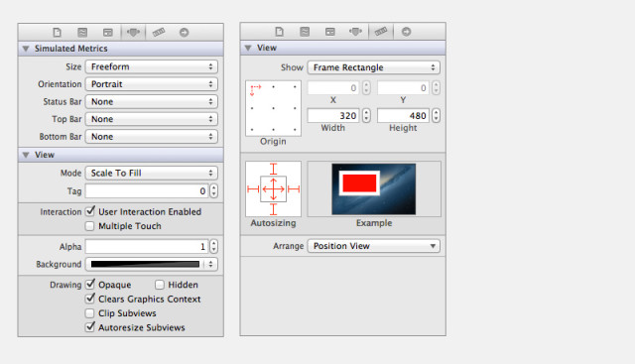This screenshot has height=364, width=635.
Task: Click the Alpha stepper arrows
Action: point(214,247)
